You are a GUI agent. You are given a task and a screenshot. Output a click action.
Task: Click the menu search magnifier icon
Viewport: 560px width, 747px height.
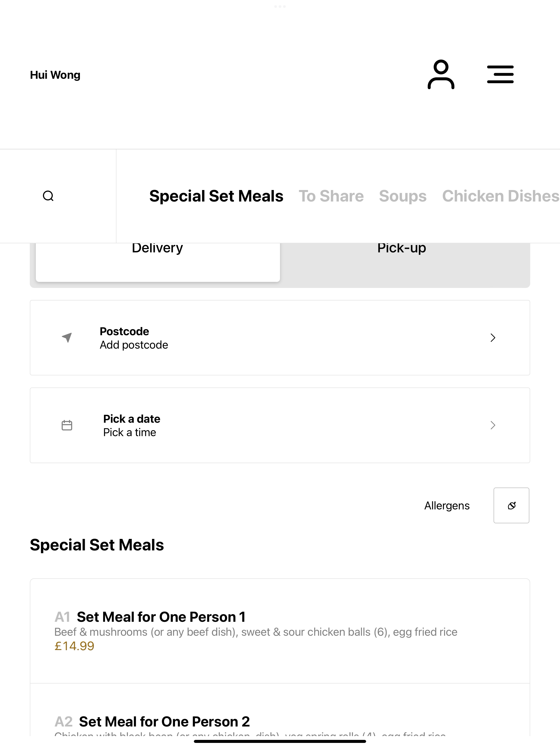48,196
